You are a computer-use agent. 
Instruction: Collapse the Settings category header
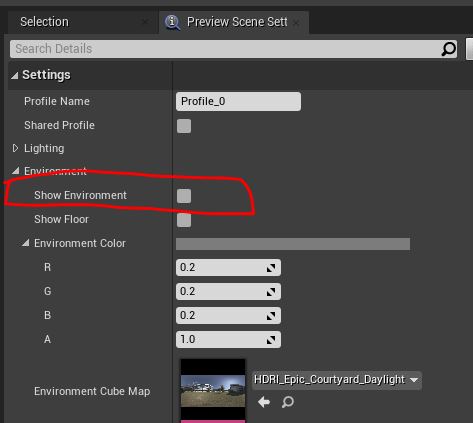click(x=15, y=76)
